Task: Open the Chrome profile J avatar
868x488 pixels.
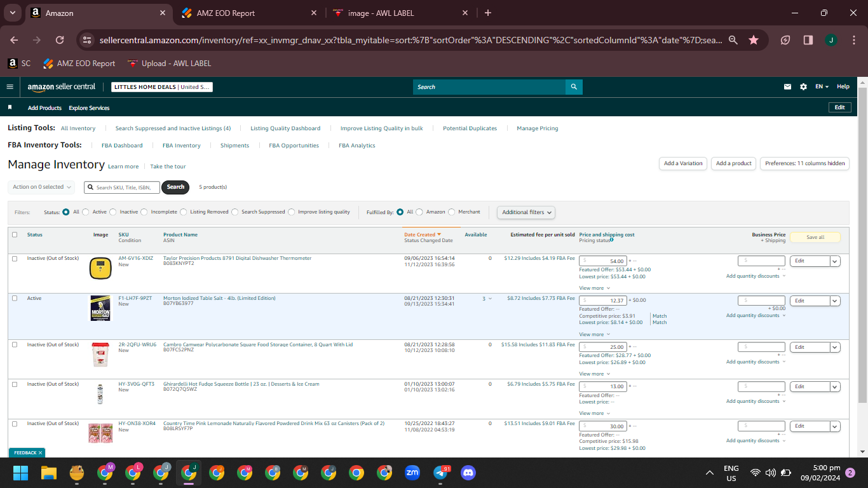Action: [x=831, y=40]
